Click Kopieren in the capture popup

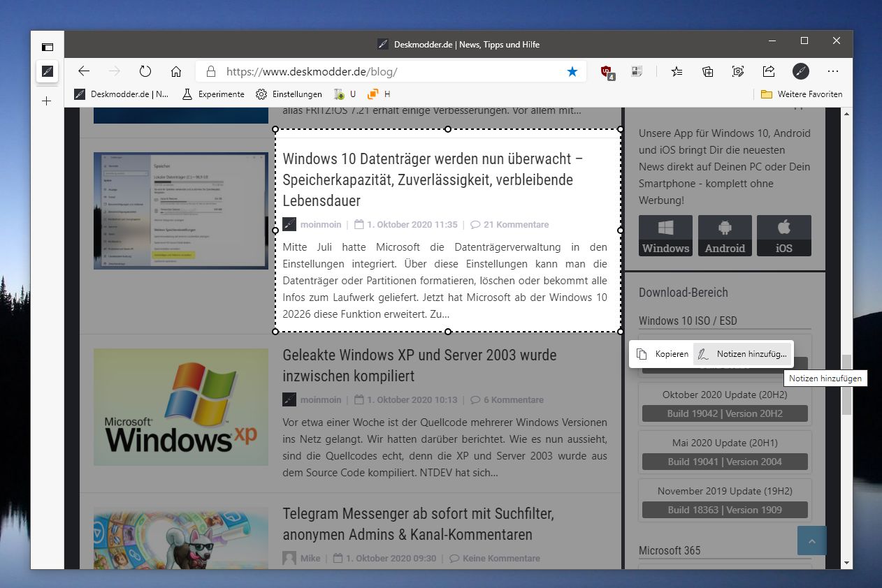663,354
